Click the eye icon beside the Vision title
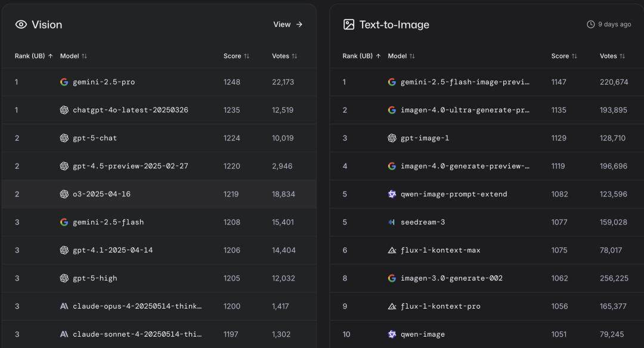Image resolution: width=644 pixels, height=348 pixels. [x=21, y=24]
